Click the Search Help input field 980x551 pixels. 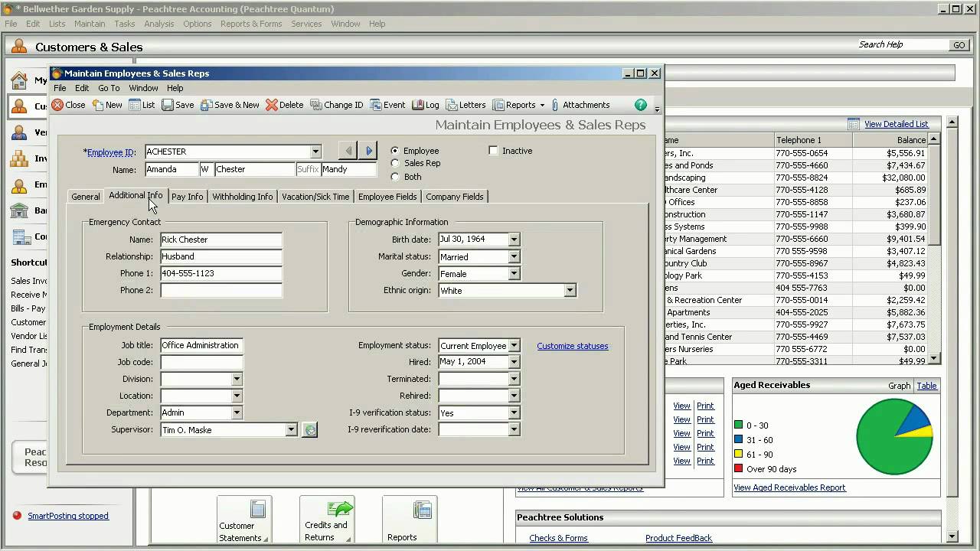click(901, 45)
